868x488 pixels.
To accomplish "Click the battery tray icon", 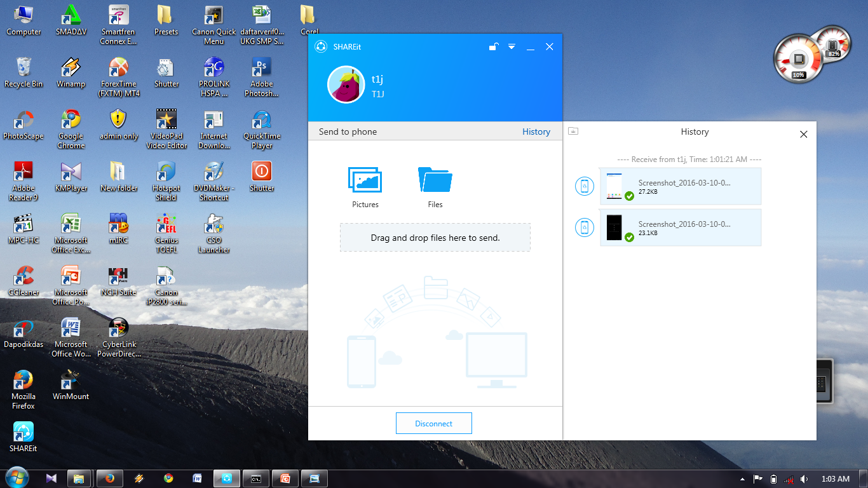I will (773, 479).
